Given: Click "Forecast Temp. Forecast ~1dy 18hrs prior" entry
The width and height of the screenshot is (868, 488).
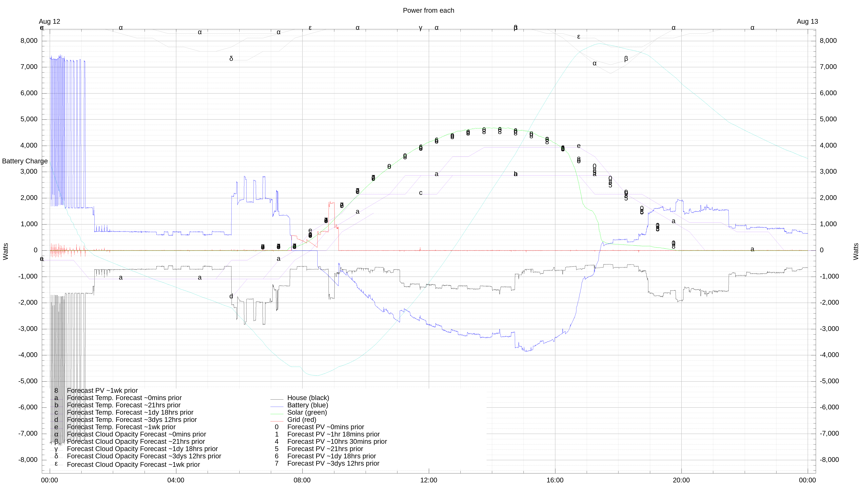Looking at the screenshot, I should [130, 412].
